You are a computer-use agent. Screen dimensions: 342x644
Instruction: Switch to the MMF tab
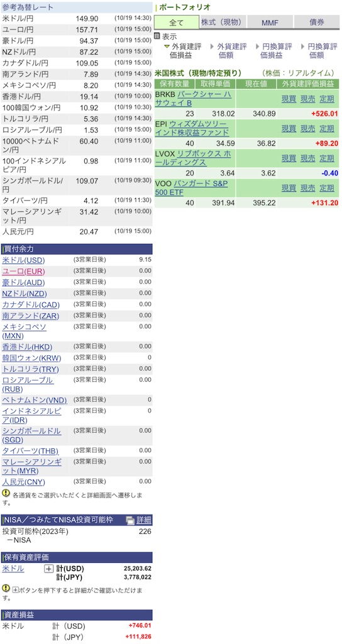pos(270,22)
